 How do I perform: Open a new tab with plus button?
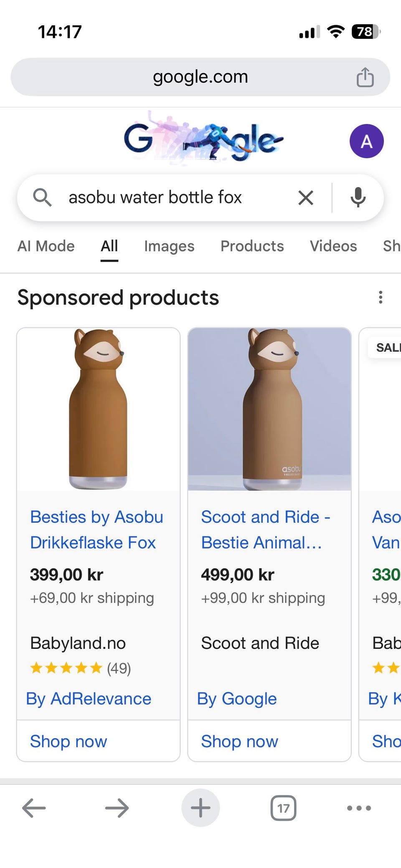[x=200, y=808]
